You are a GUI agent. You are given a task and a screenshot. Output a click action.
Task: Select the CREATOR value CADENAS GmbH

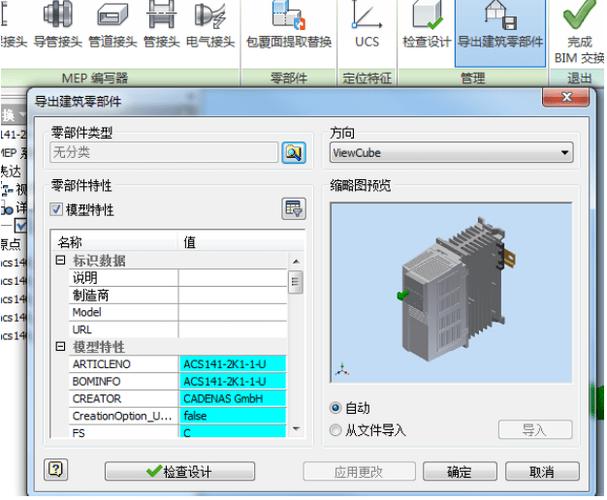pyautogui.click(x=233, y=398)
